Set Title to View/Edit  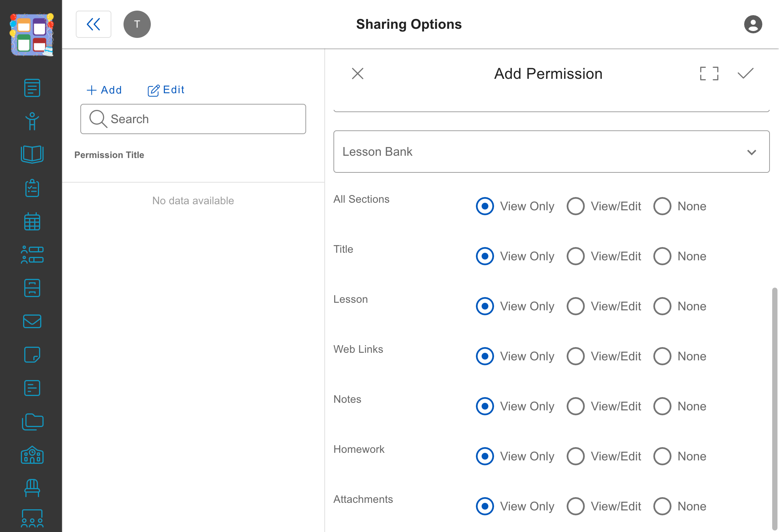point(576,256)
